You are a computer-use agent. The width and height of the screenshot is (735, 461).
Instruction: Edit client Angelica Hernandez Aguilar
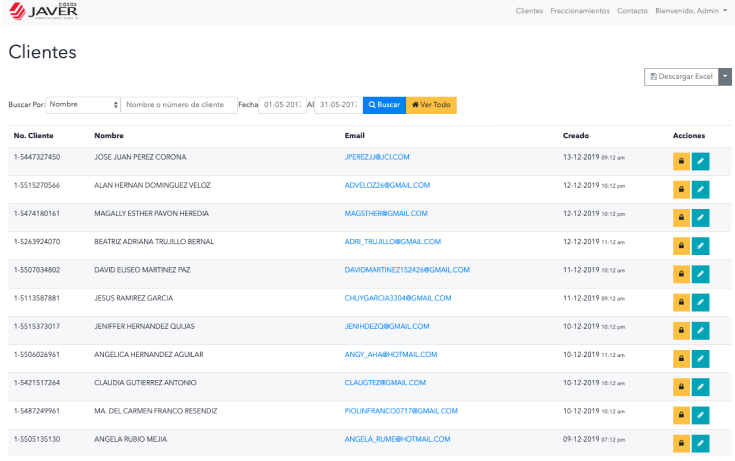tap(701, 358)
